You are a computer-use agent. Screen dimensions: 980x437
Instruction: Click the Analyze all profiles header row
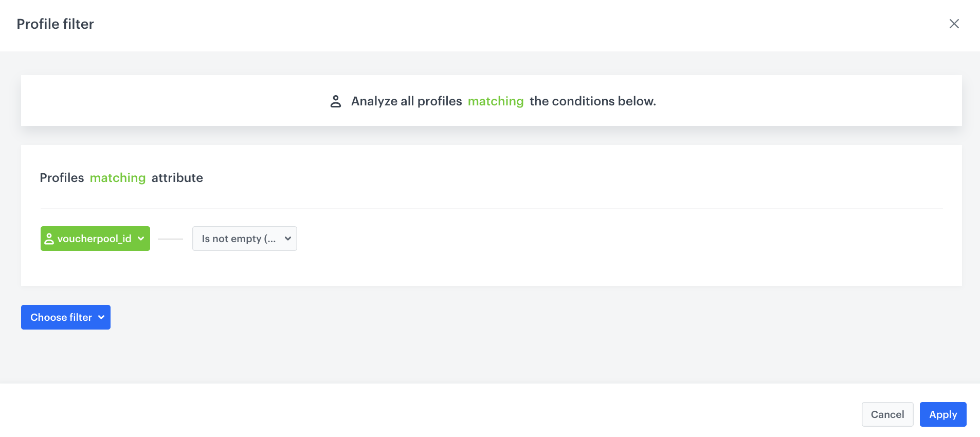pyautogui.click(x=491, y=101)
